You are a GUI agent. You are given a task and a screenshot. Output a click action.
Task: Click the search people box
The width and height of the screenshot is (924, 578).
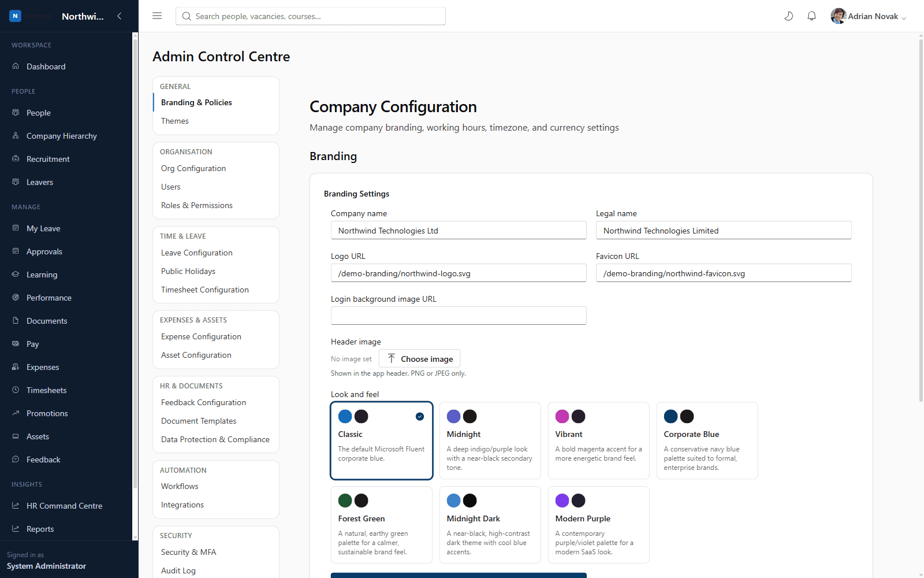pos(311,16)
